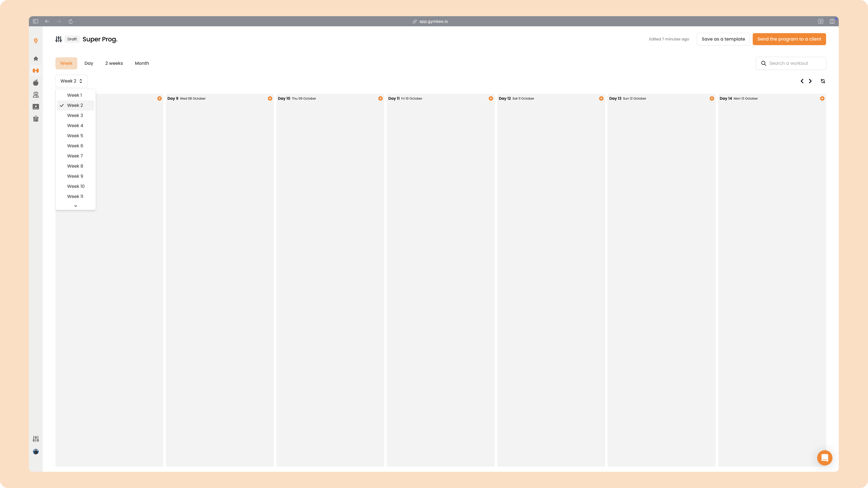Switch to the Week view tab
The image size is (868, 488).
coord(66,63)
